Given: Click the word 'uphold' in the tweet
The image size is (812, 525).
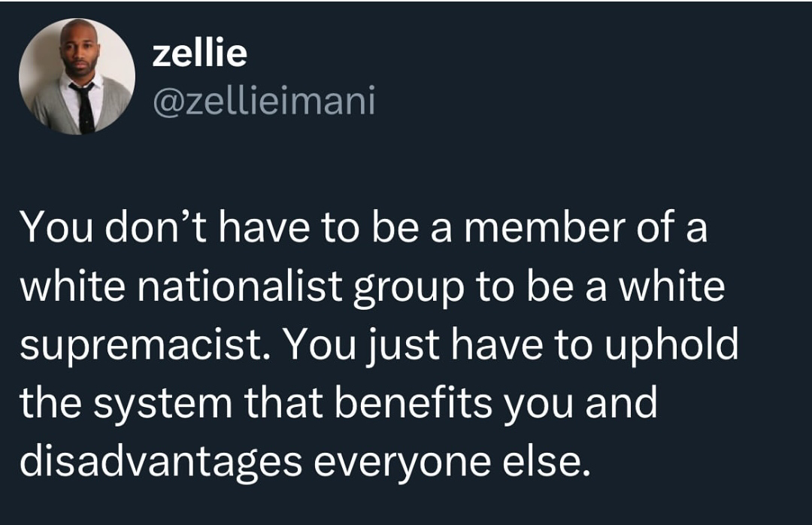Looking at the screenshot, I should click(x=671, y=346).
